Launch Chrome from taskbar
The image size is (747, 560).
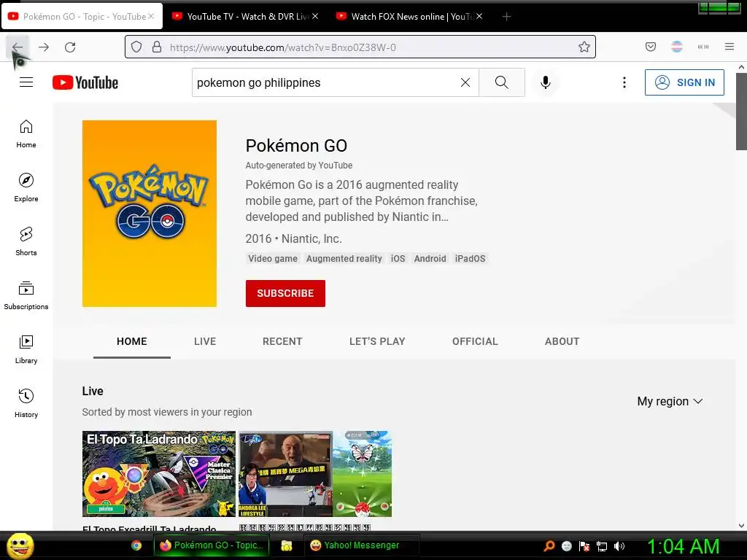click(136, 545)
